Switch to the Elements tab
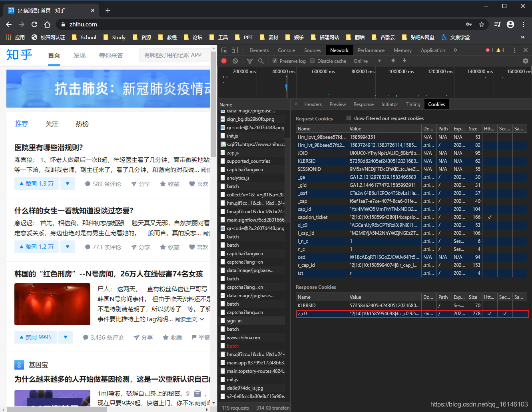The width and height of the screenshot is (532, 412). (259, 50)
